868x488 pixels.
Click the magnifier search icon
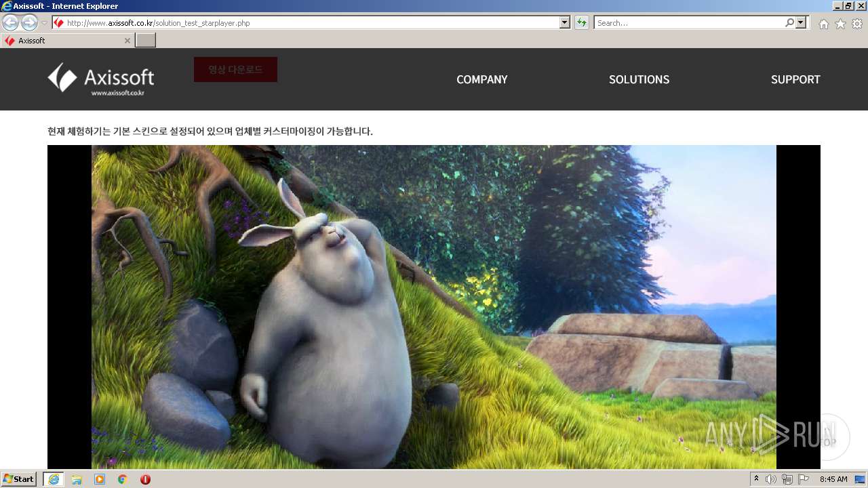tap(789, 23)
